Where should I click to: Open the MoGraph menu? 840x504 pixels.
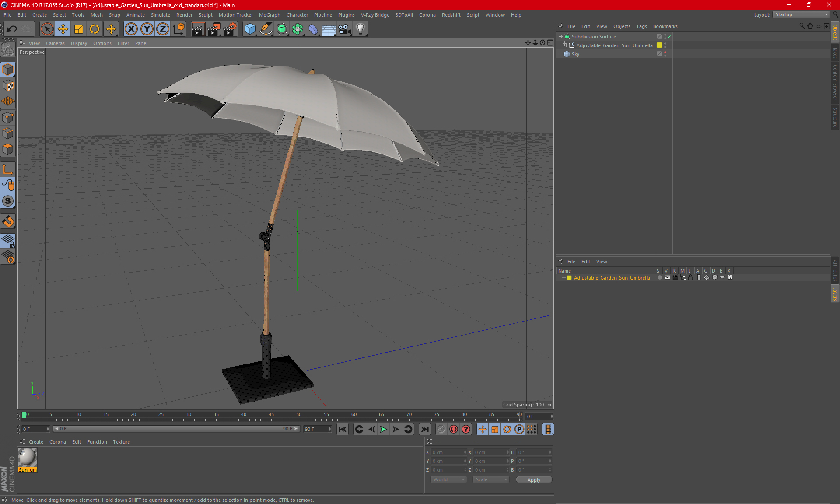click(269, 15)
